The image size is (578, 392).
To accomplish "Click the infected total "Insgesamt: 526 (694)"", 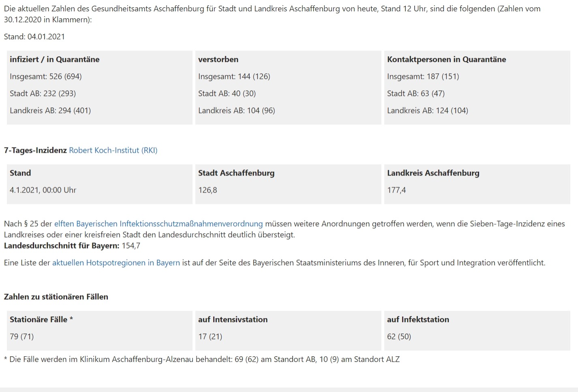I will 46,77.
